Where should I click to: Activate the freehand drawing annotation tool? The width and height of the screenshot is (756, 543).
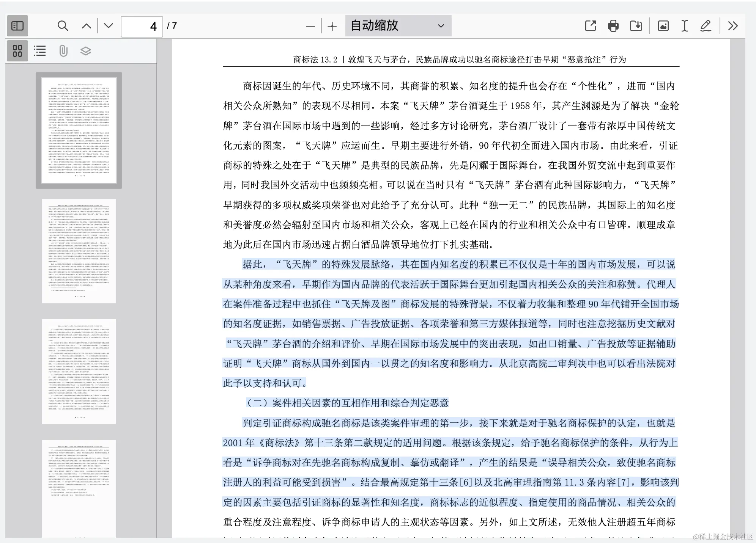[706, 26]
